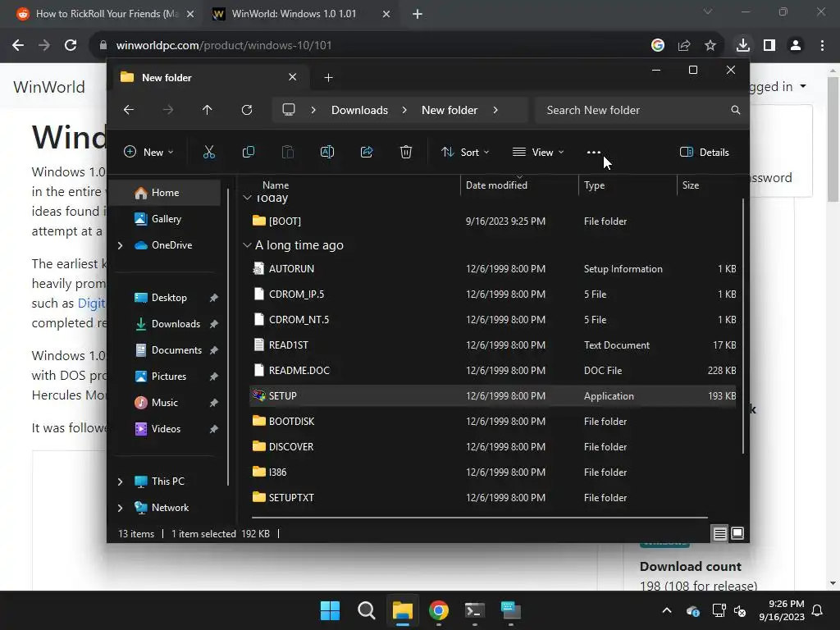Bookmark this page with the star icon
Image resolution: width=840 pixels, height=630 pixels.
pos(710,46)
